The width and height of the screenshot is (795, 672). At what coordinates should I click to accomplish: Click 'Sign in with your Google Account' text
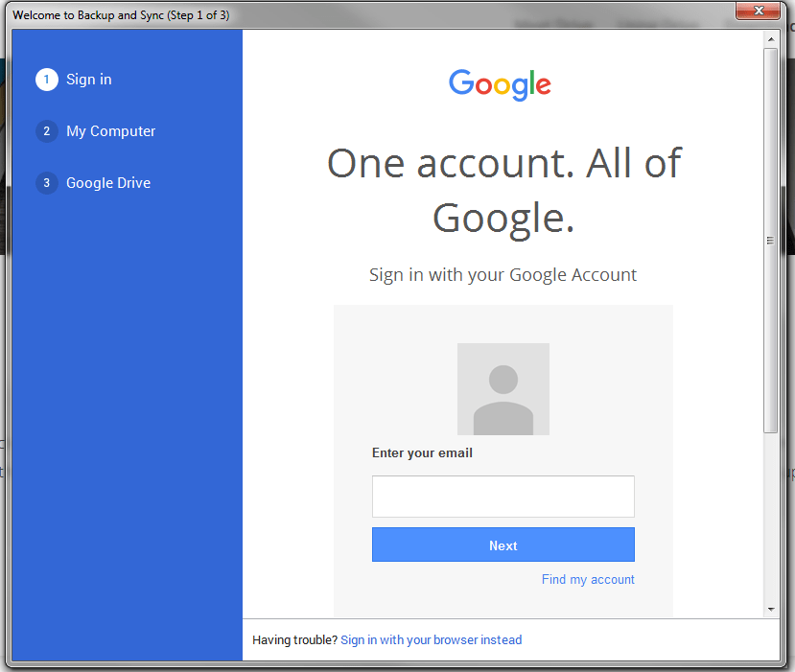(x=503, y=275)
